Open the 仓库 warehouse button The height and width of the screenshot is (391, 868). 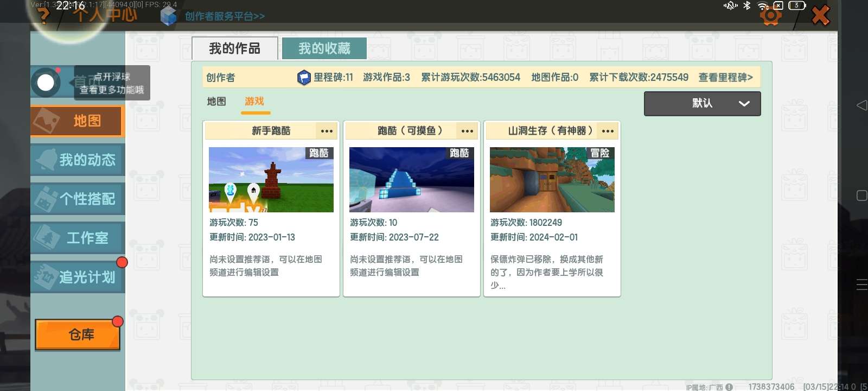[78, 335]
